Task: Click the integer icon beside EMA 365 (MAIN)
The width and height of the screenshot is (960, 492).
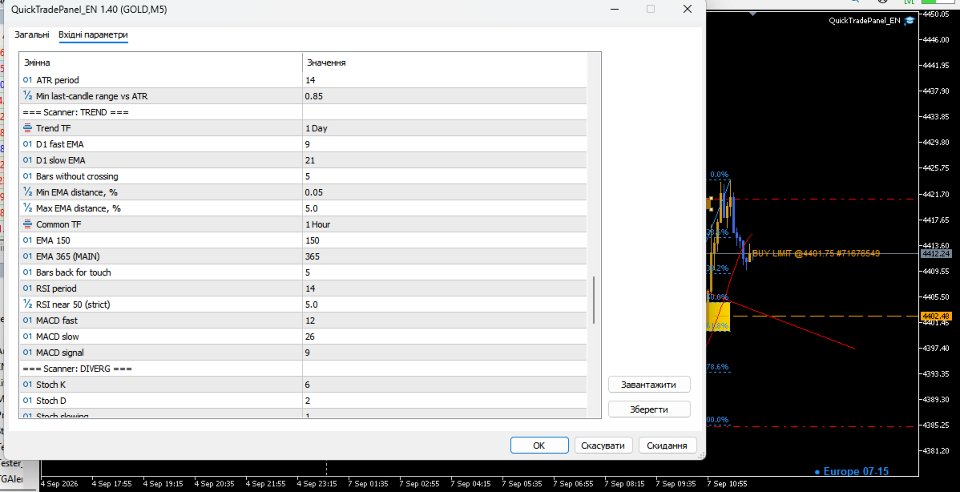Action: click(28, 256)
